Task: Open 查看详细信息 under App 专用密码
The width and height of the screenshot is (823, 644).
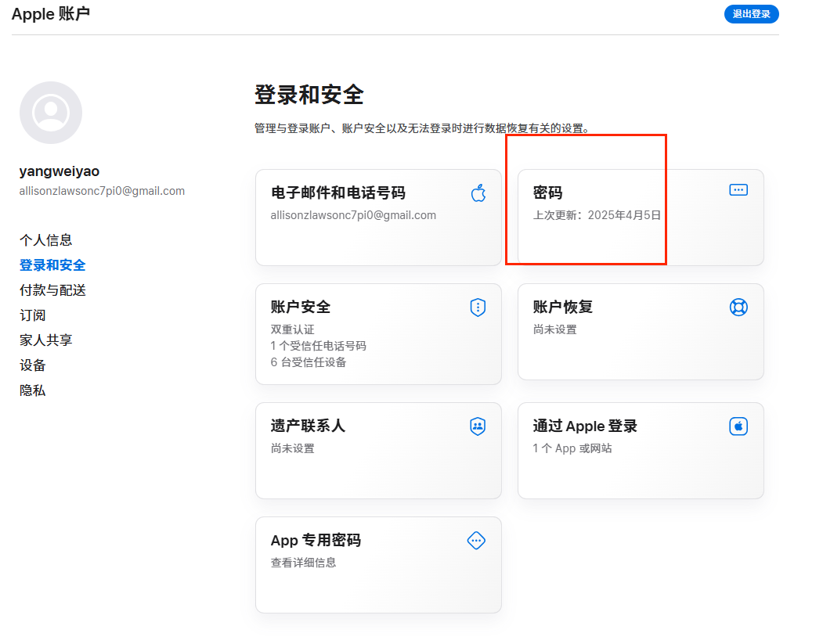Action: [304, 563]
